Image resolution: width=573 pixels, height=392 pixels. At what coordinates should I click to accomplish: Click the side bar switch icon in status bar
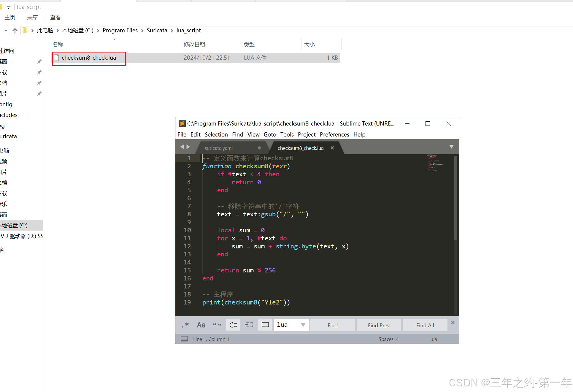pyautogui.click(x=184, y=339)
